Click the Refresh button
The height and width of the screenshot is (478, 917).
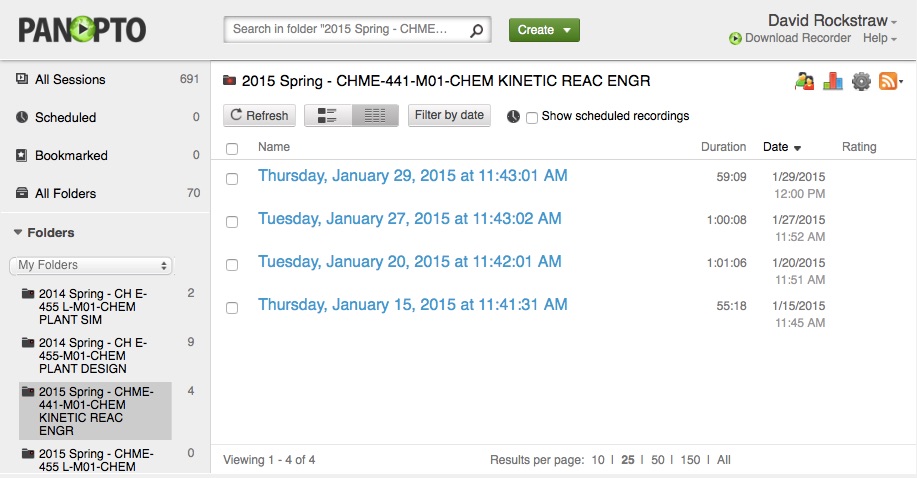pos(260,115)
